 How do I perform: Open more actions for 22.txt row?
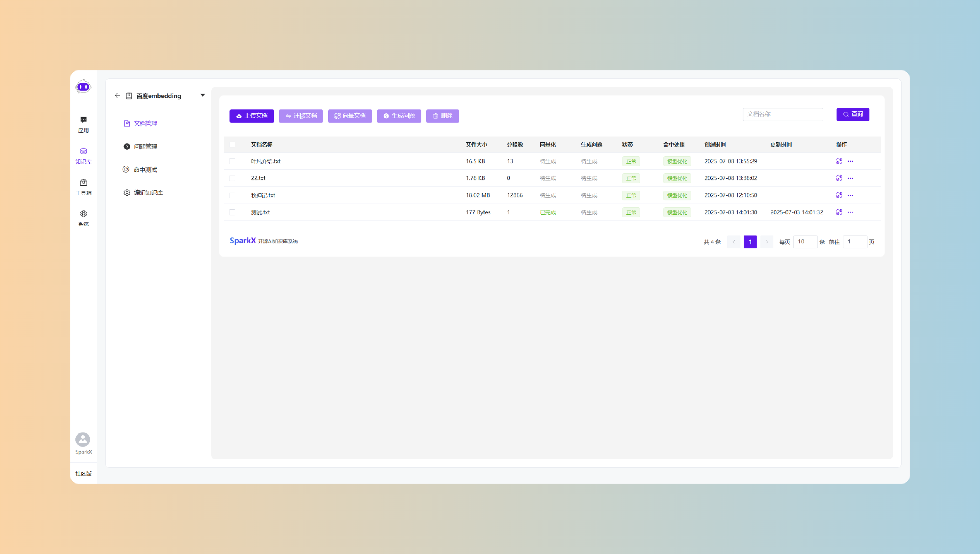pos(850,178)
